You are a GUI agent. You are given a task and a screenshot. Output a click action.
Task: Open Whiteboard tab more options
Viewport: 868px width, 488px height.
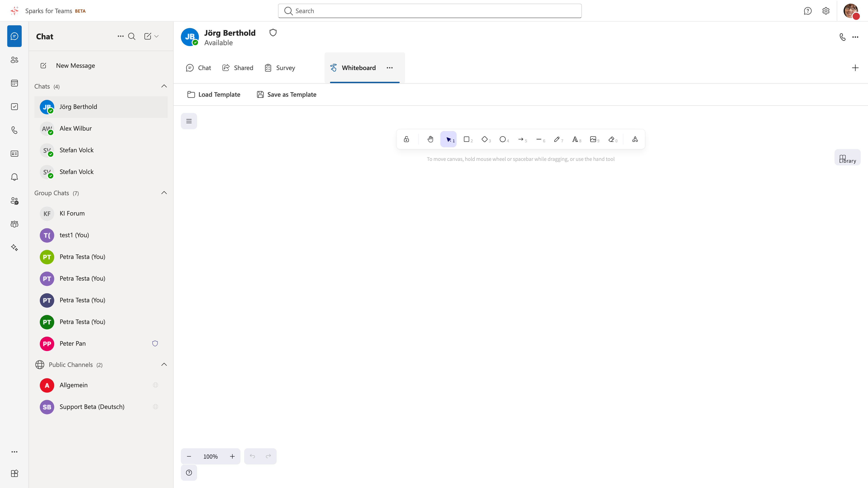[389, 68]
